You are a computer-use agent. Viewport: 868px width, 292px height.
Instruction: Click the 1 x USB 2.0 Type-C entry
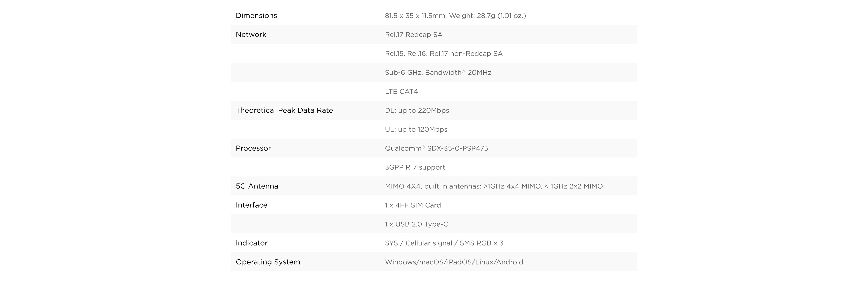(416, 224)
